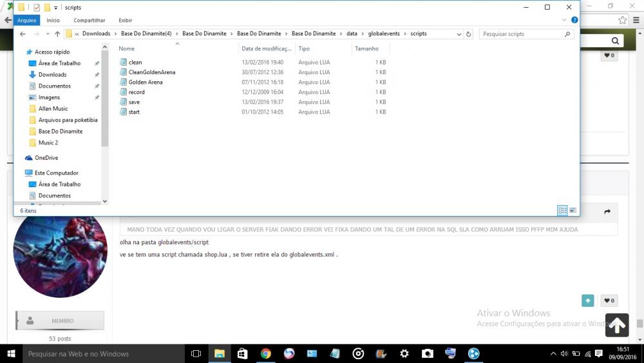Go up one folder level
This screenshot has width=644, height=363.
tap(57, 34)
